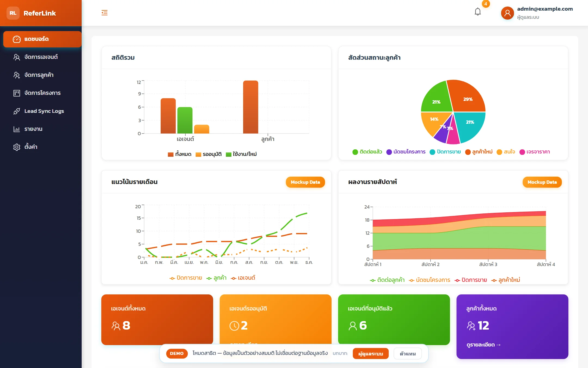Click the agent management people icon

pyautogui.click(x=17, y=57)
